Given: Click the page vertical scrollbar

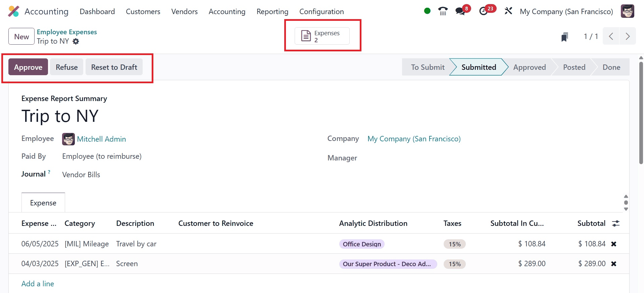Looking at the screenshot, I should [641, 112].
